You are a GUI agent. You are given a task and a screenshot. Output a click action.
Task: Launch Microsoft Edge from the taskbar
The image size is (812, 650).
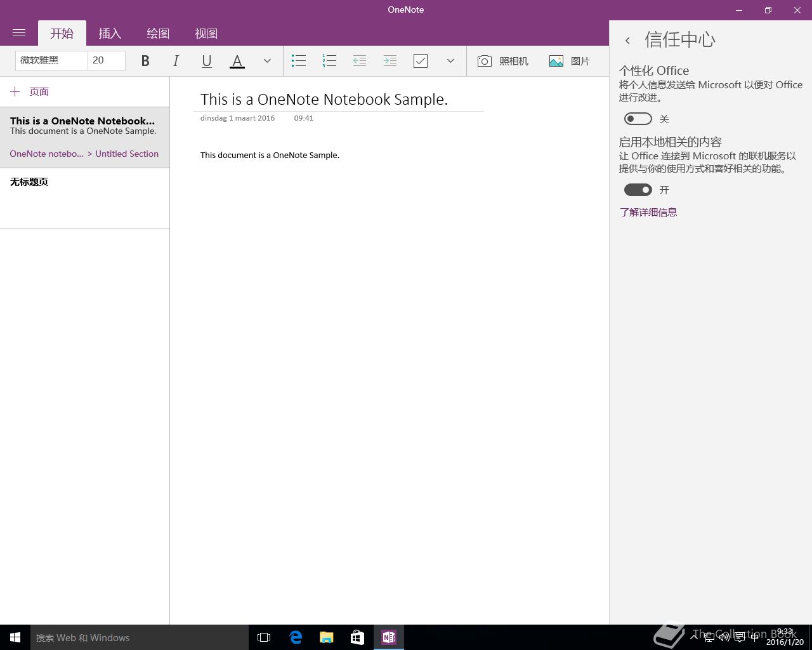click(x=296, y=637)
